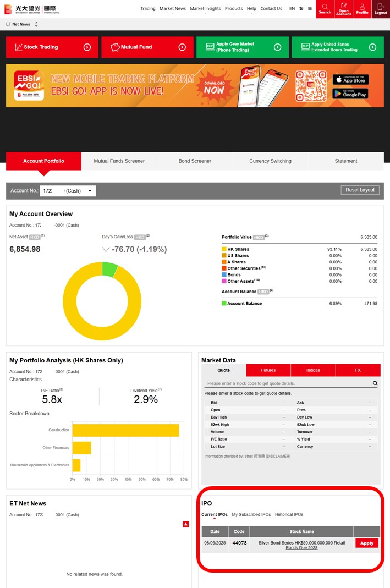The height and width of the screenshot is (588, 390).
Task: Click the App Store download badge
Action: pos(350,80)
